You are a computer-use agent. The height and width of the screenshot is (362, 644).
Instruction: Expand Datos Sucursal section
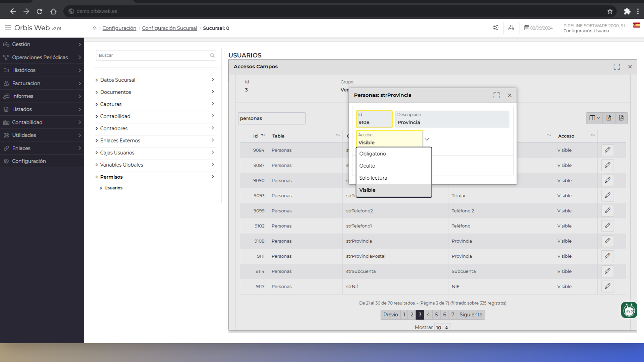pos(156,80)
